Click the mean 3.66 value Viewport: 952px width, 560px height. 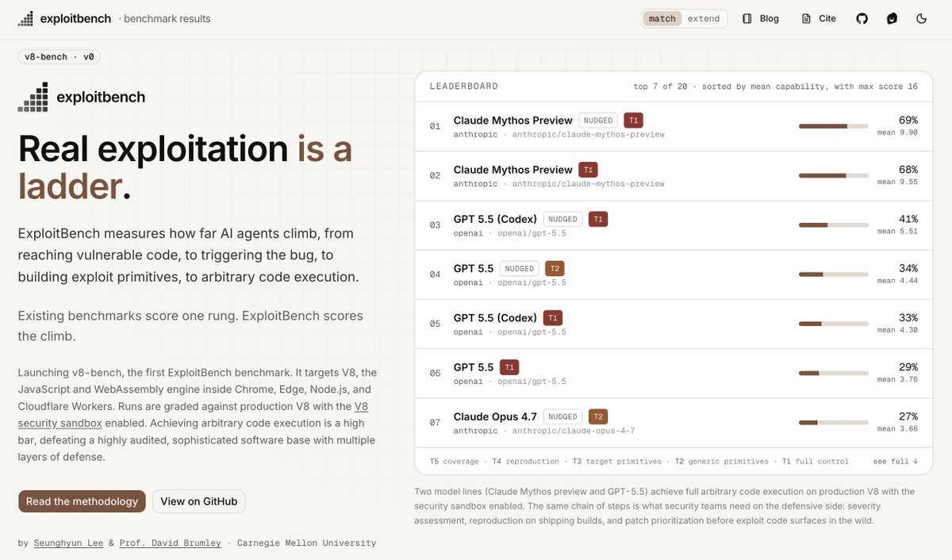pos(897,428)
